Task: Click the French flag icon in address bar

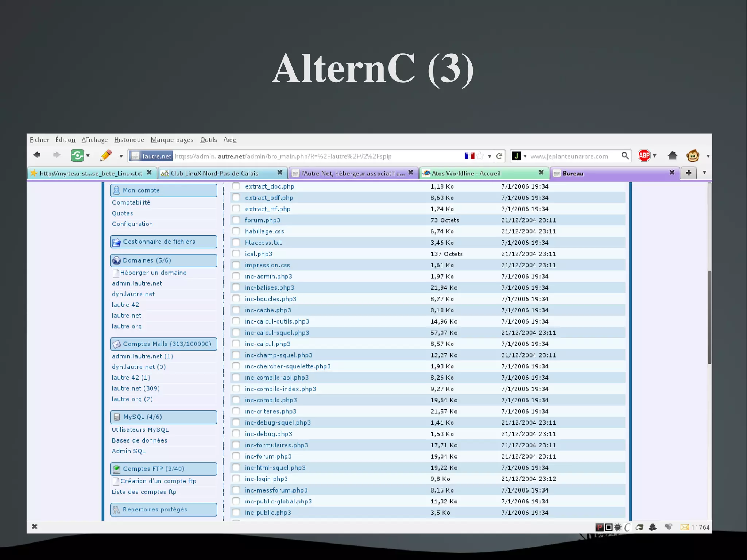Action: 469,156
